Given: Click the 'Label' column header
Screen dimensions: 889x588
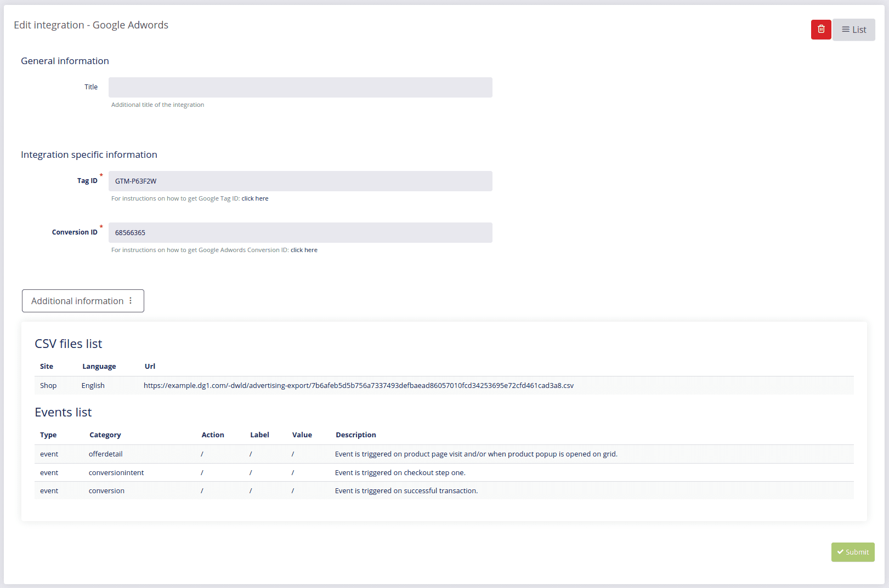Looking at the screenshot, I should click(259, 435).
